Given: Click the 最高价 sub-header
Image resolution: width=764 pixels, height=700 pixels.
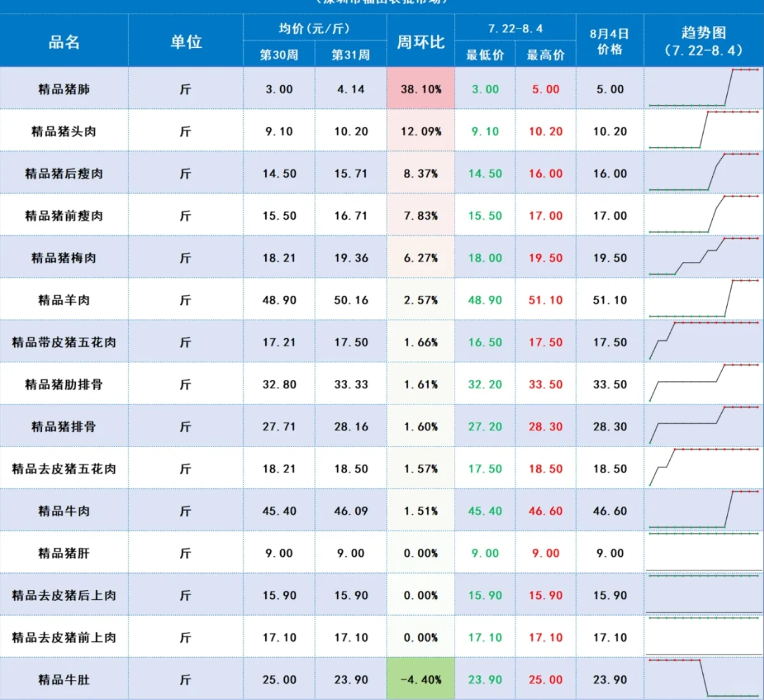Looking at the screenshot, I should [545, 54].
